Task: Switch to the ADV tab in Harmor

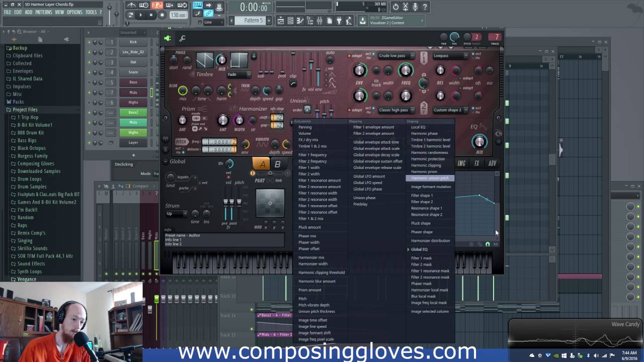Action: [492, 163]
